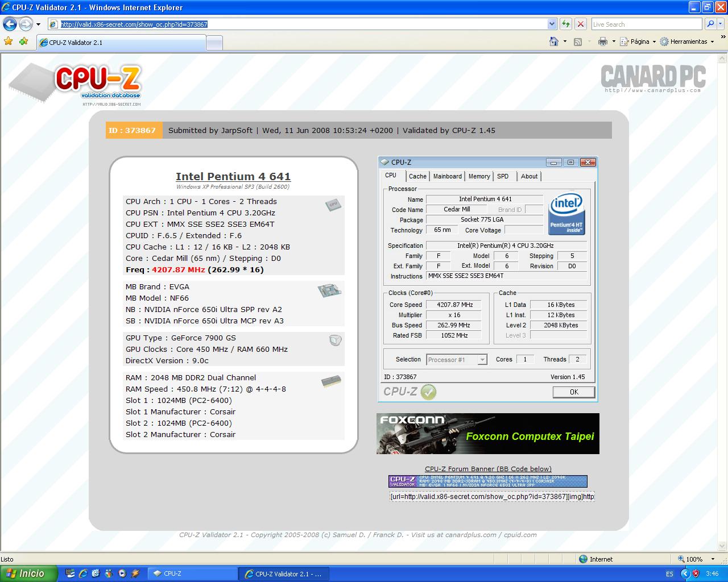Click the OK button in CPU-Z
Image resolution: width=728 pixels, height=582 pixels.
coord(574,392)
